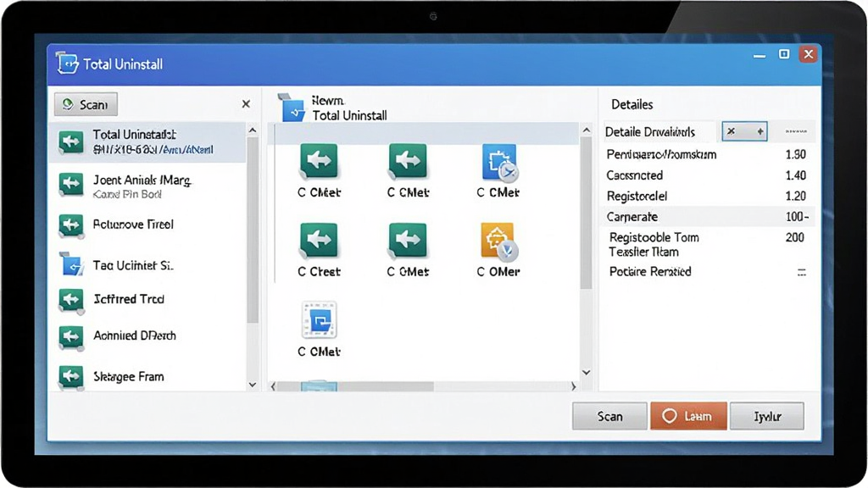868x488 pixels.
Task: Select the 'Potbire Rentied' details row
Action: [708, 272]
